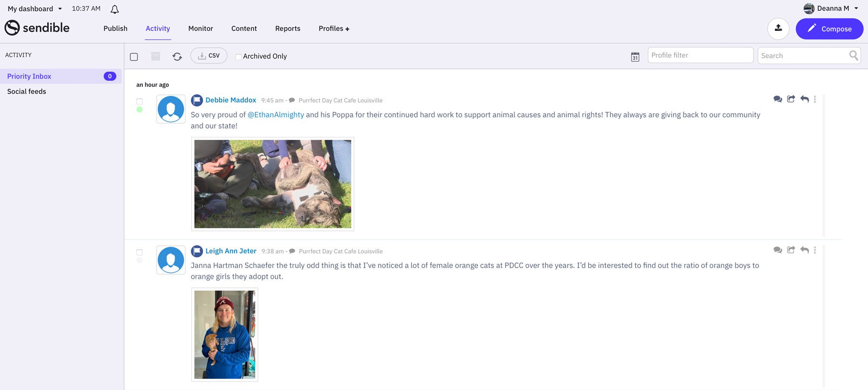Select the checkbox for Debbie Maddox's post
The height and width of the screenshot is (390, 868).
pyautogui.click(x=139, y=101)
